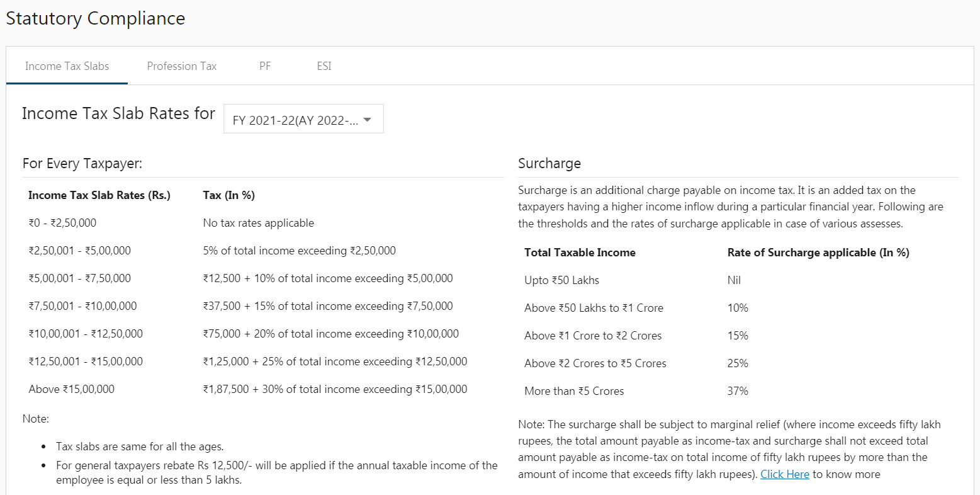Select the ₹10,00,001 - ₹12,50,000 slab cell
Image resolution: width=980 pixels, height=495 pixels.
pos(86,334)
